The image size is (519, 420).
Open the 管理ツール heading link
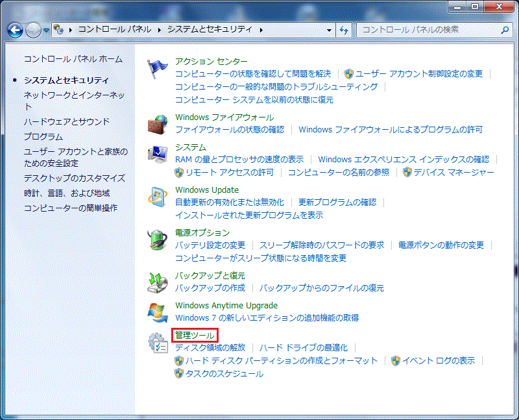click(x=195, y=335)
